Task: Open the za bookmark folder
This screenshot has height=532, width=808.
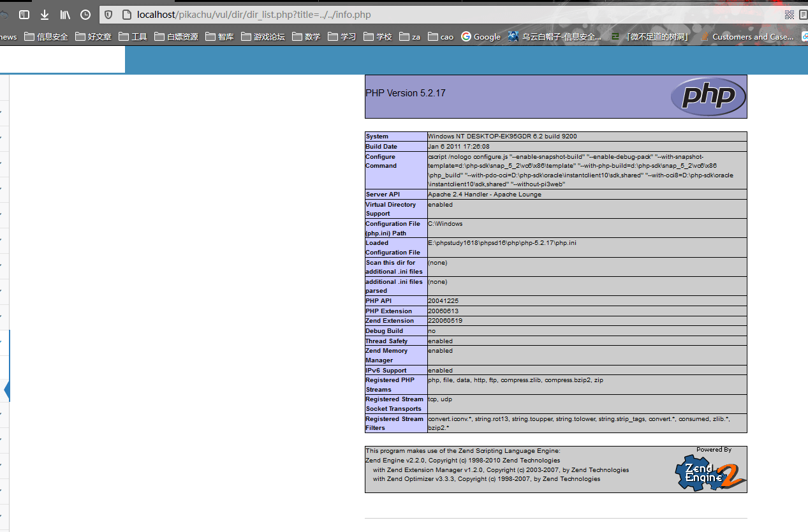Action: point(410,37)
